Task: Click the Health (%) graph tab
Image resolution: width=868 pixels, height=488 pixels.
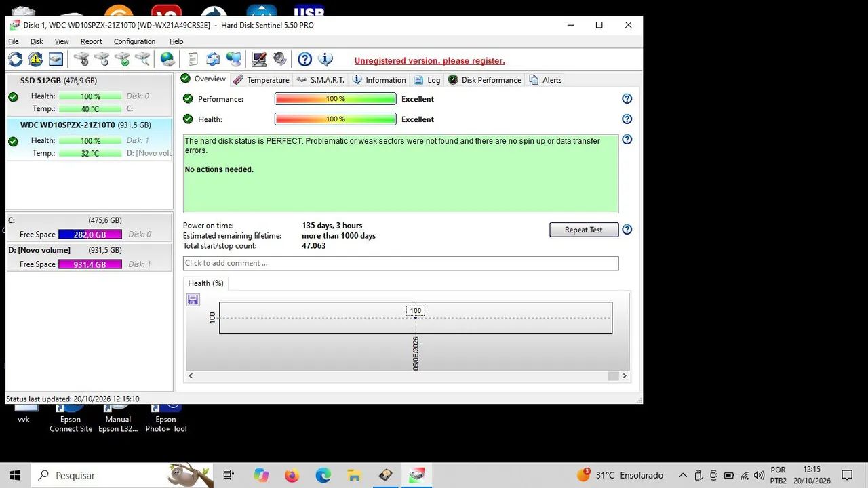Action: point(205,283)
